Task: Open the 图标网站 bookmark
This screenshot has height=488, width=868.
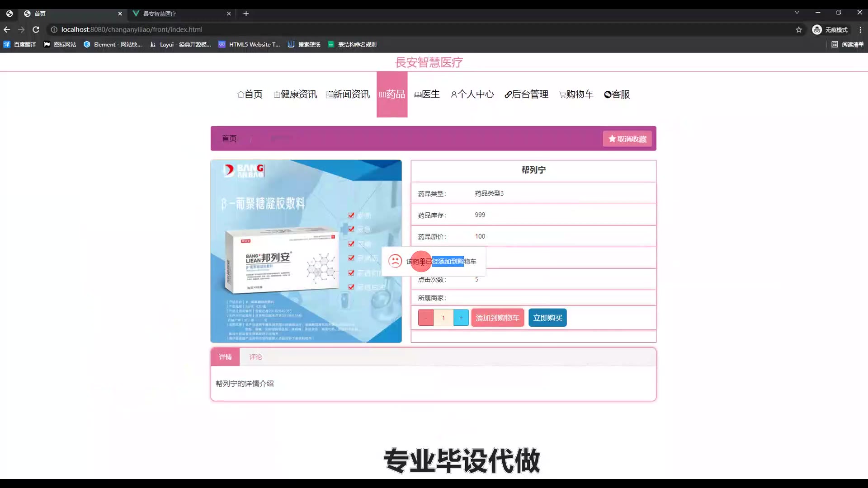Action: click(x=60, y=44)
